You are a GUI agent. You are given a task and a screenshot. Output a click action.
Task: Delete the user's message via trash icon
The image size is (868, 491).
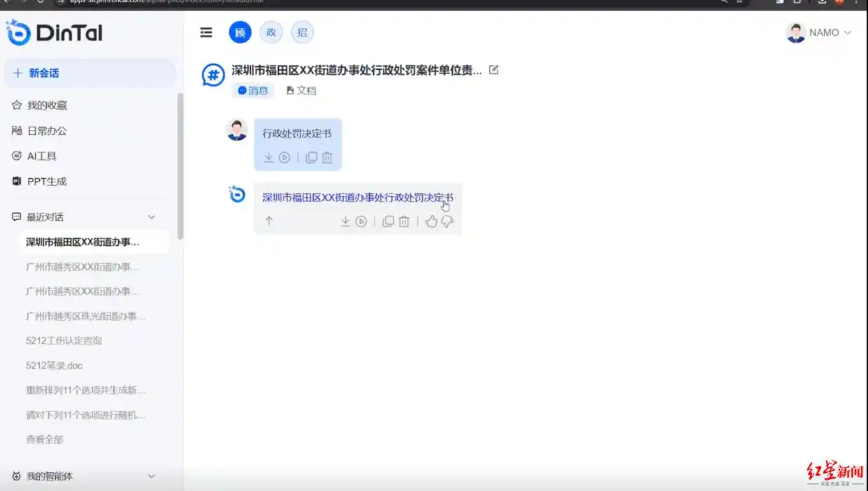pyautogui.click(x=327, y=158)
